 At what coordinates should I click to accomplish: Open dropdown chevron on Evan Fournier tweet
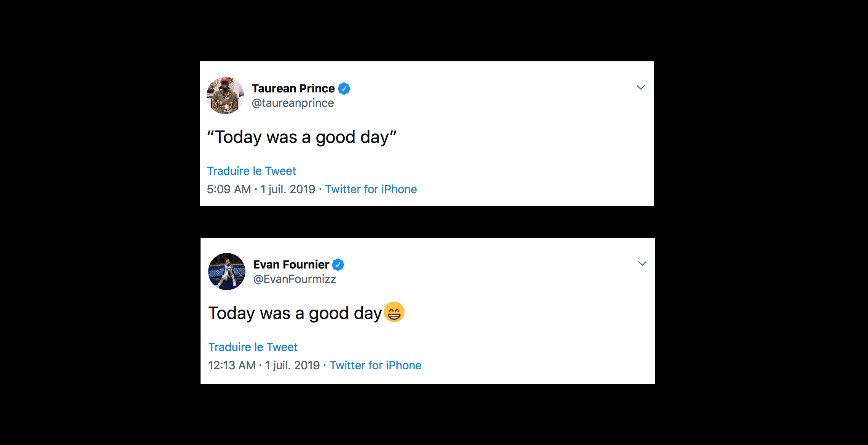642,264
